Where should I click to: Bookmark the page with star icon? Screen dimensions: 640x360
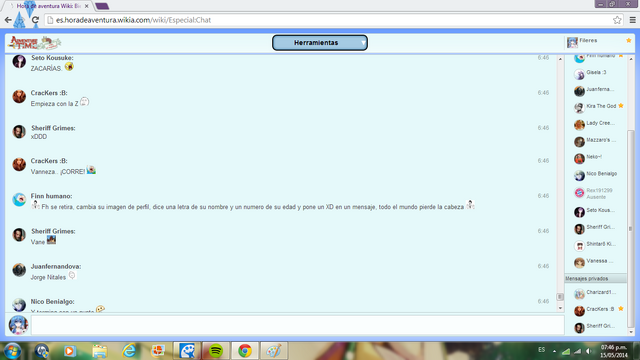[617, 20]
